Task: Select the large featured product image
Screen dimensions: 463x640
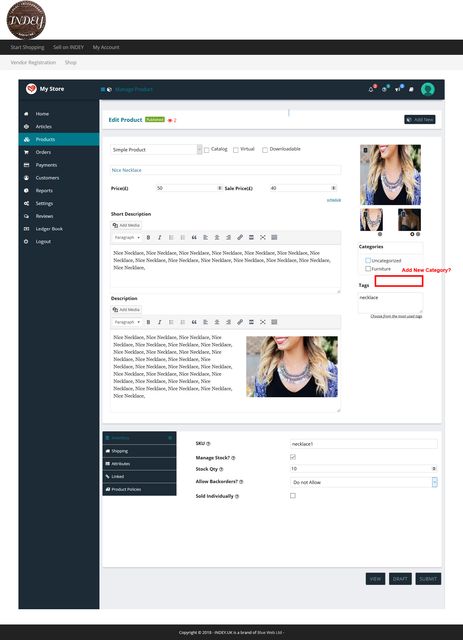Action: pos(390,175)
